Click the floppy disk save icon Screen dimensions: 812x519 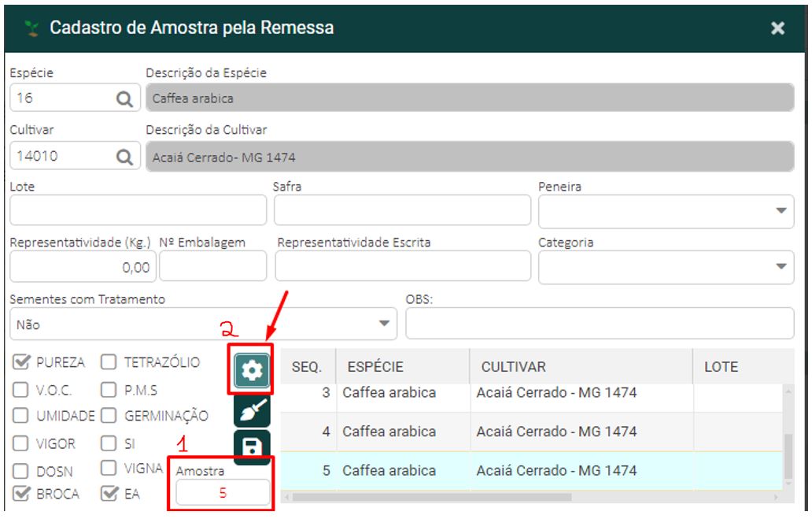point(253,448)
